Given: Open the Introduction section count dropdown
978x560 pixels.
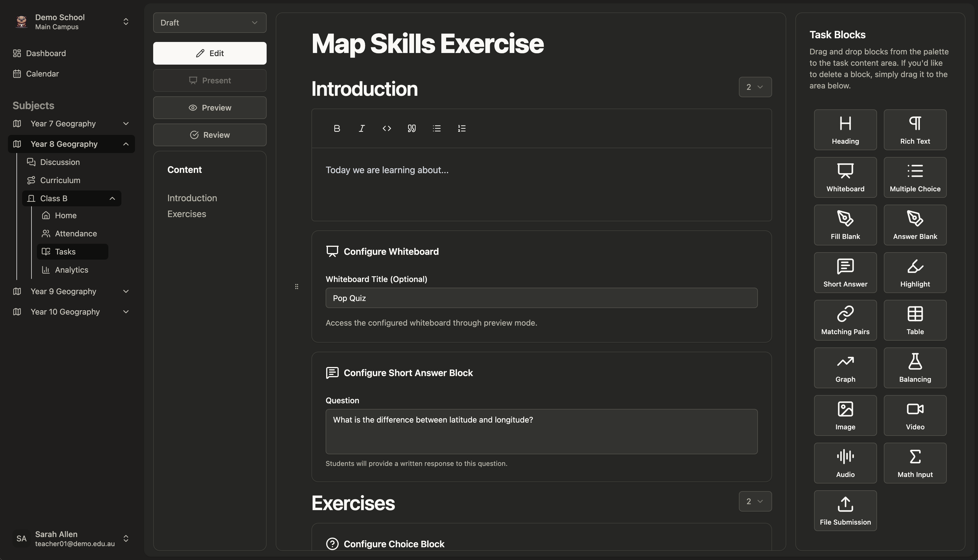Looking at the screenshot, I should (x=754, y=87).
